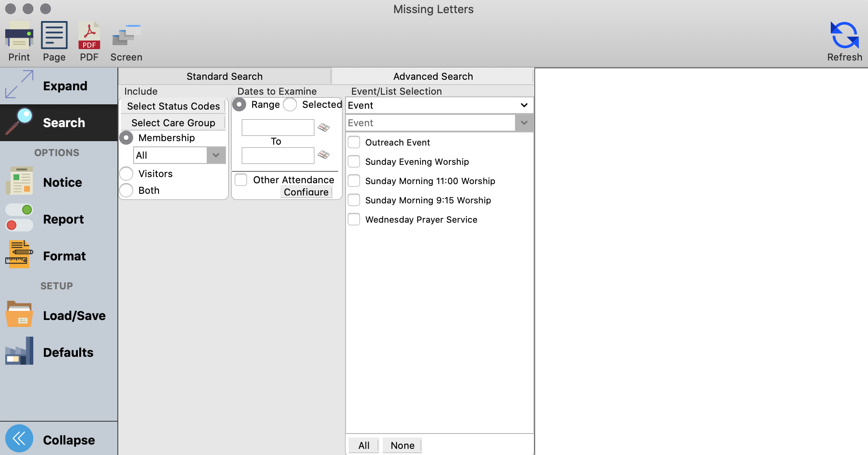Switch to the Standard Search tab

(224, 76)
